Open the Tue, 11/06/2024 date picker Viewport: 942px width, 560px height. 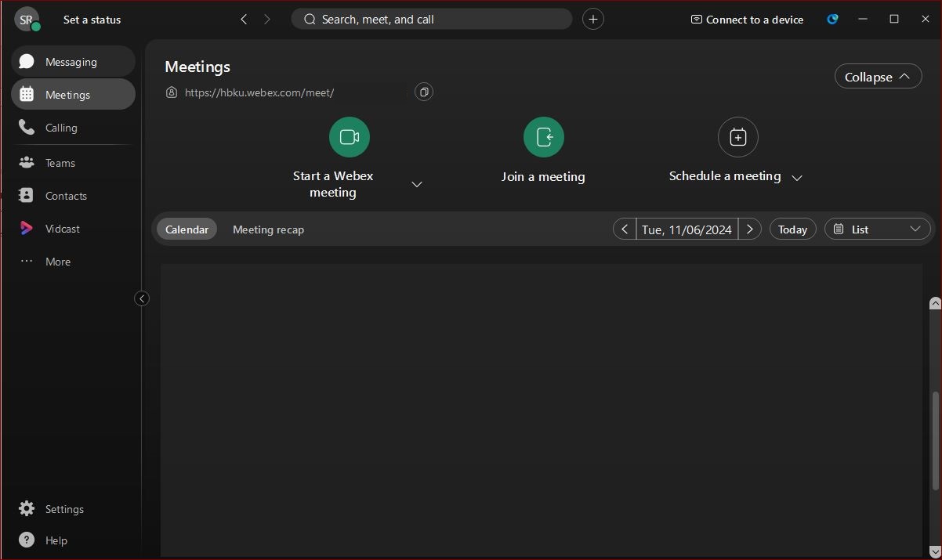(687, 229)
